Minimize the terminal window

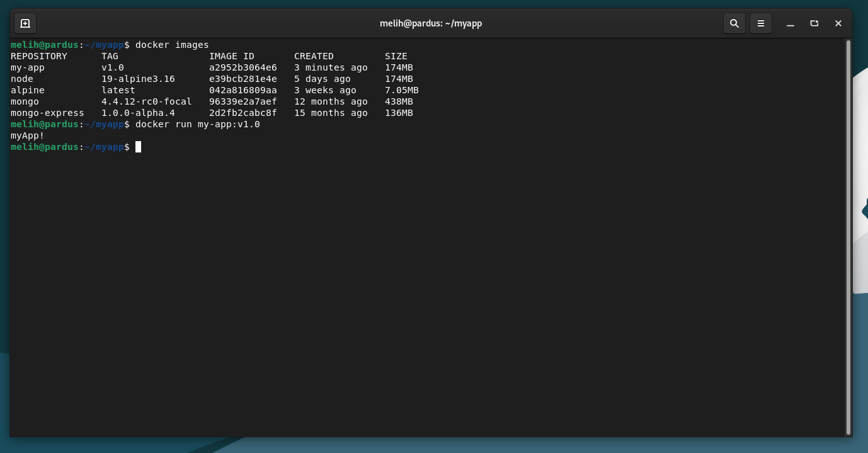point(790,23)
